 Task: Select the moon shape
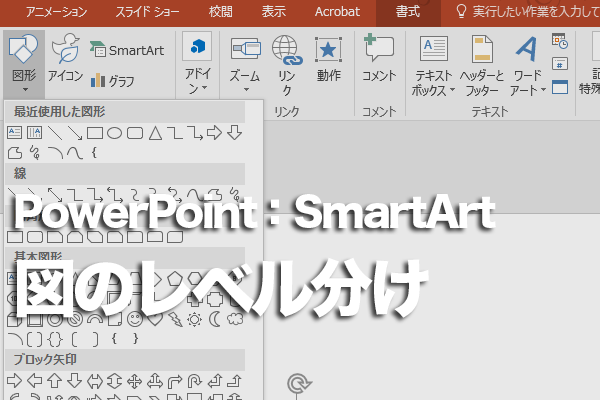pos(215,319)
